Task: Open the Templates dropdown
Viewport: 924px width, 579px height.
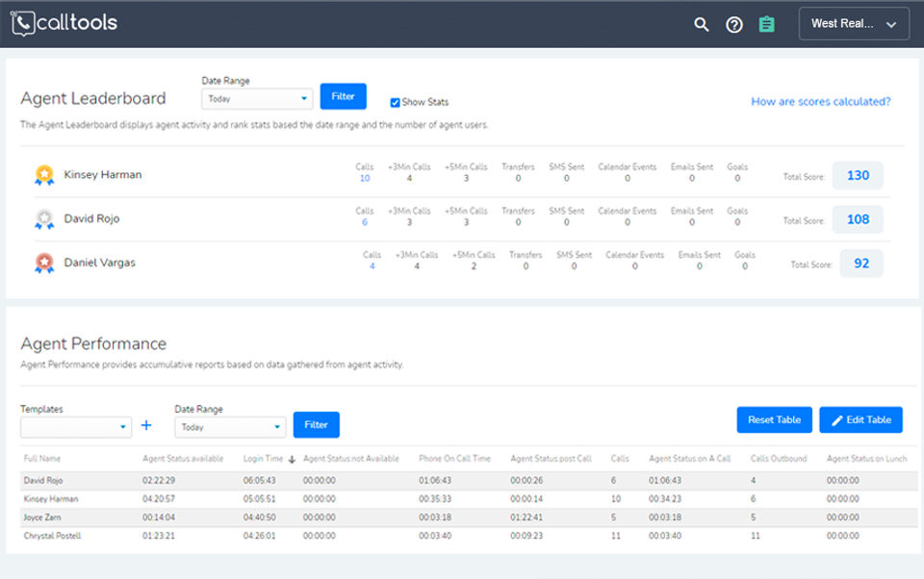Action: [x=76, y=427]
